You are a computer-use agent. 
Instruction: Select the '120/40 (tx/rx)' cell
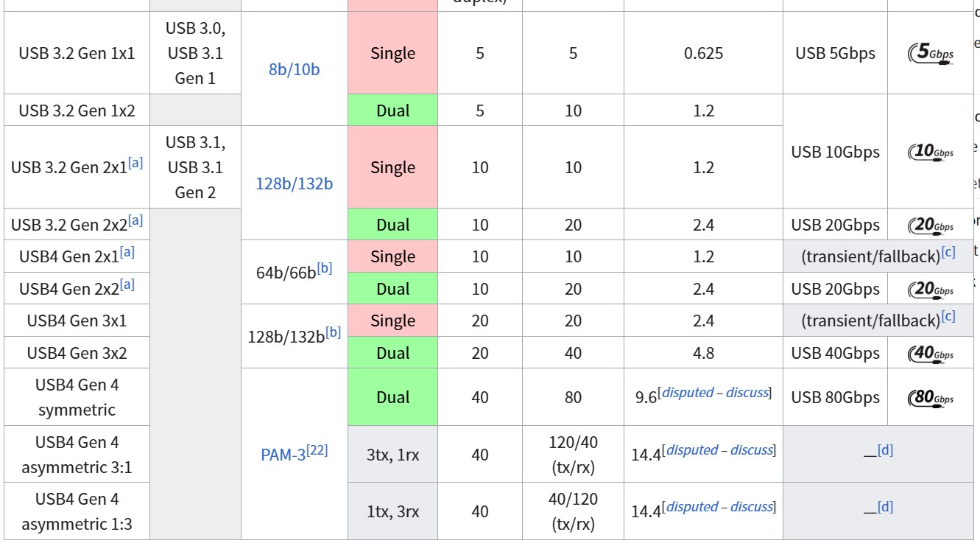point(573,455)
